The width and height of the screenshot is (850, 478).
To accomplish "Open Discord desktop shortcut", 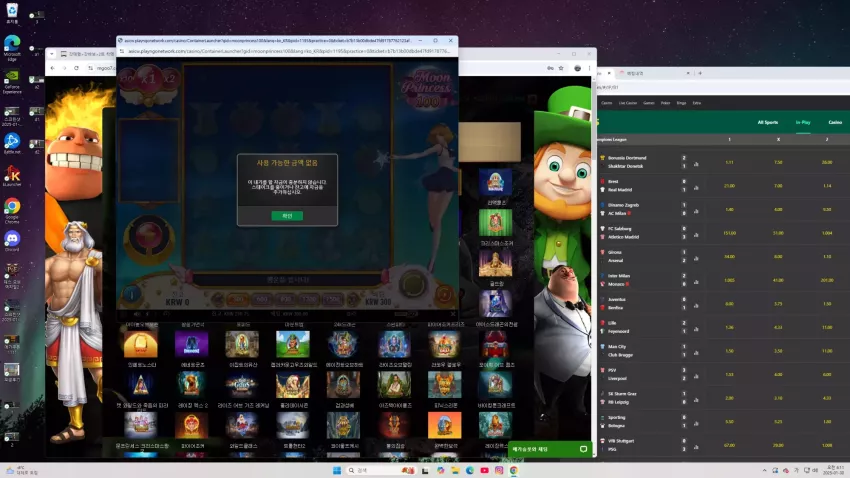I will point(12,241).
